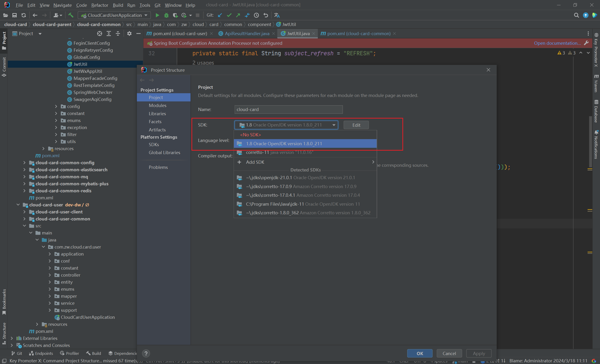Switch to pom.xml (cloud-card-user) tab
The height and width of the screenshot is (364, 600).
180,33
